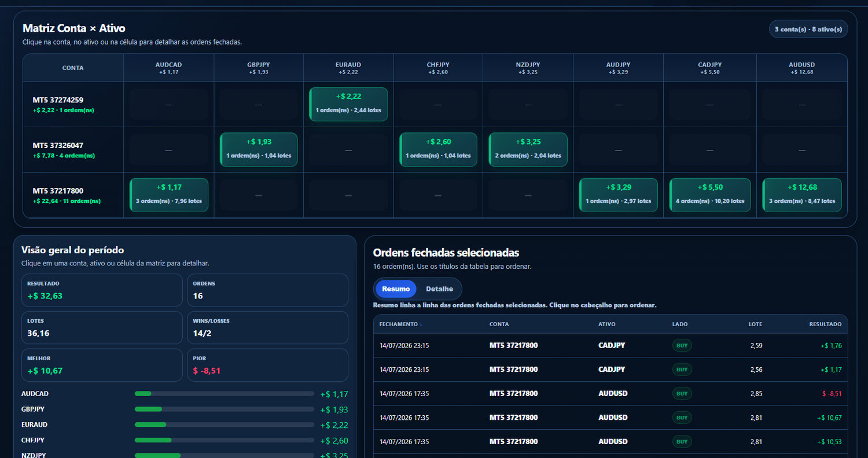868x458 pixels.
Task: Click the LOTES 36,16 card
Action: [x=102, y=327]
